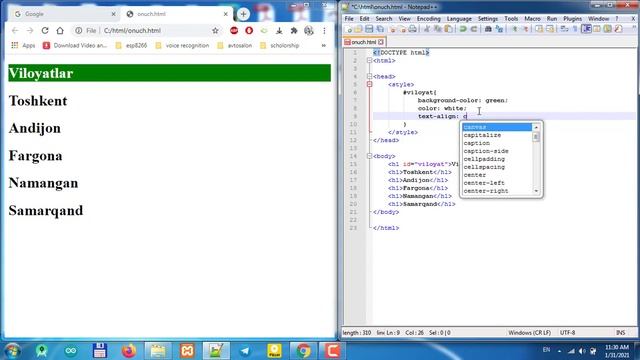The image size is (640, 360).
Task: Click the Zoom In toolbar icon
Action: pos(514,29)
